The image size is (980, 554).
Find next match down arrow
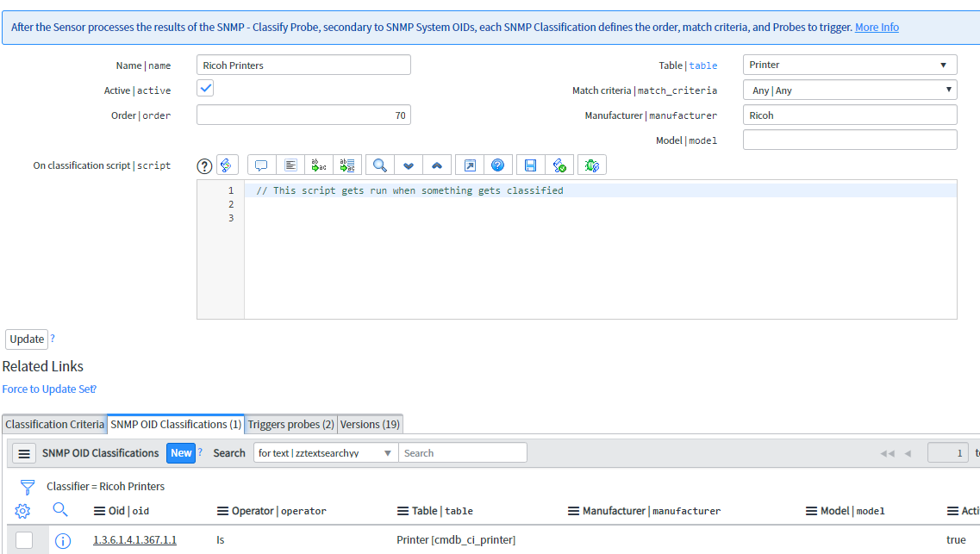coord(409,165)
